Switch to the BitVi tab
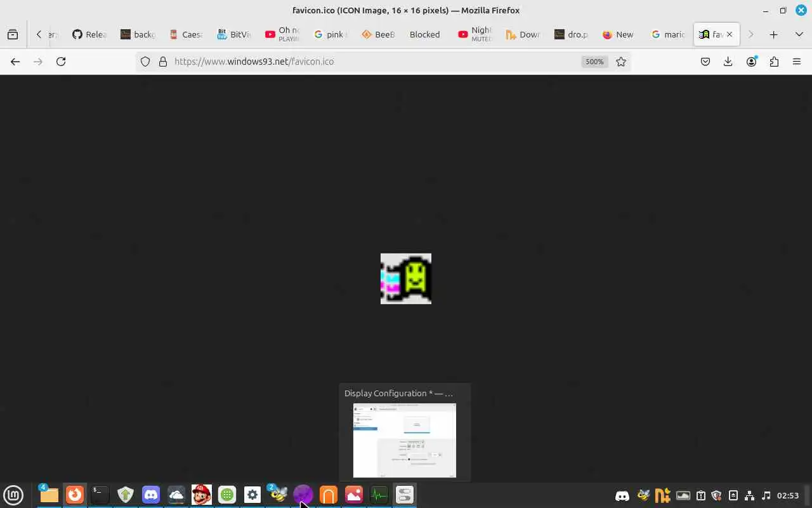 coord(234,34)
